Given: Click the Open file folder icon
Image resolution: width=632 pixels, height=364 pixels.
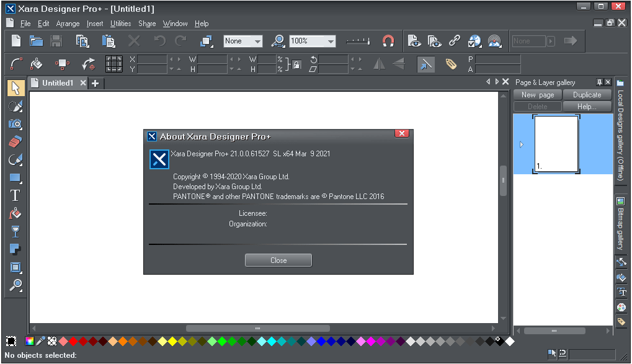Looking at the screenshot, I should (36, 41).
